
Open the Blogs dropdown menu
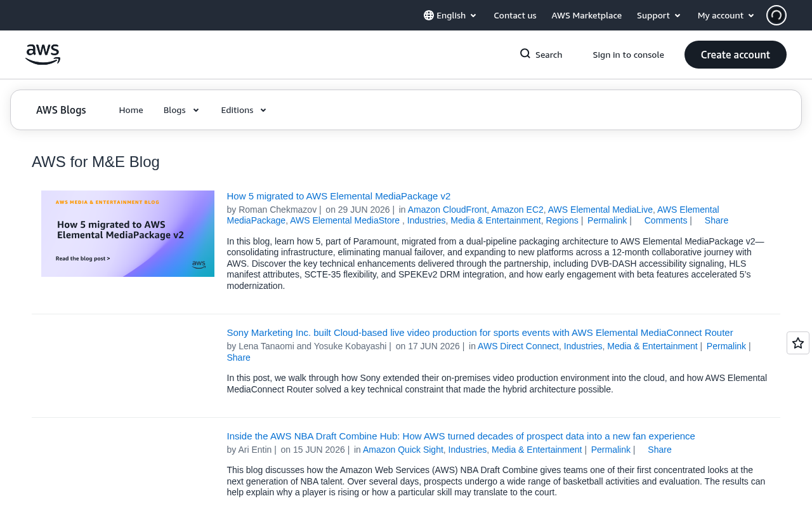coord(181,110)
